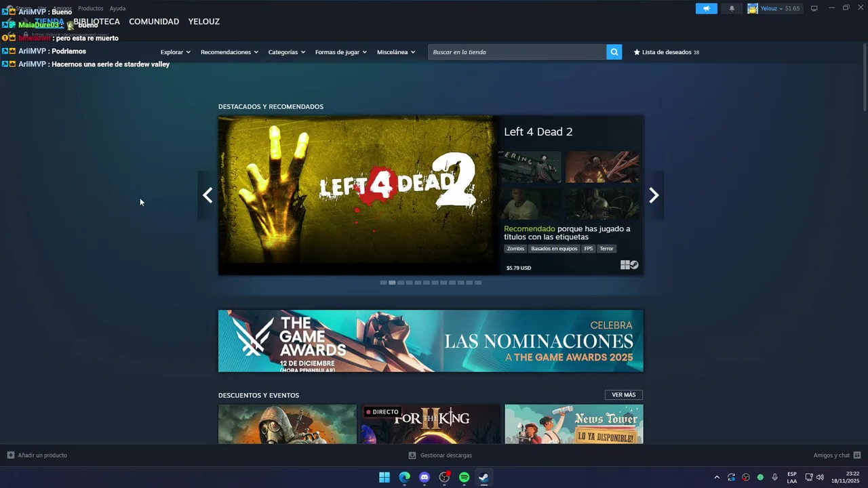This screenshot has height=488, width=868.
Task: Open Lista de deseados wishlist
Action: pos(667,52)
